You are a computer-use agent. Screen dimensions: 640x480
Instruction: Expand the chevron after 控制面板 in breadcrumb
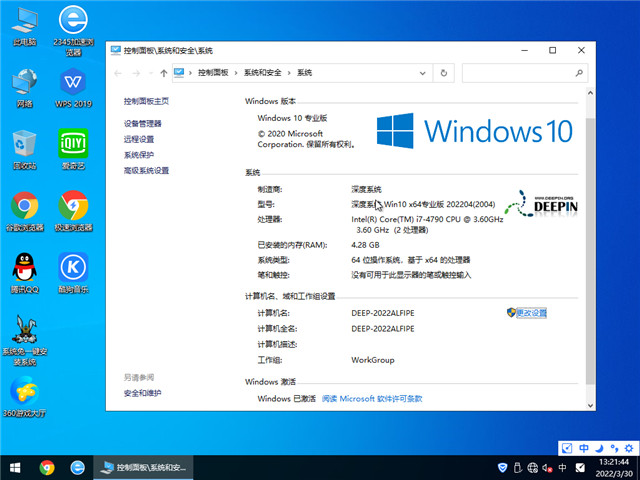coord(236,72)
